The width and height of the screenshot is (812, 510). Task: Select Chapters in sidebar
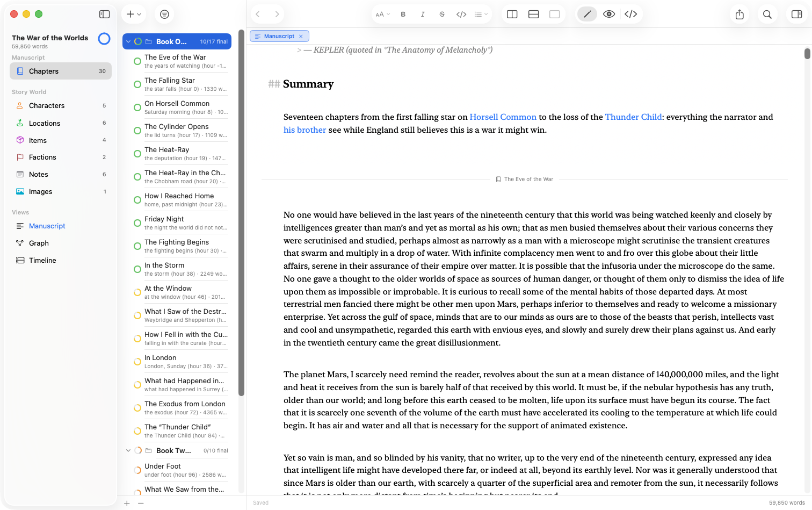coord(61,71)
